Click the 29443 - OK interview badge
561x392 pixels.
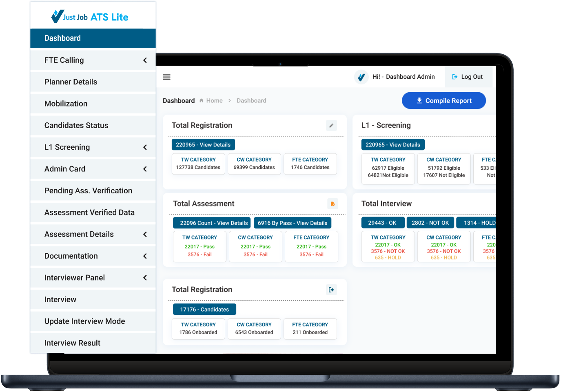382,223
